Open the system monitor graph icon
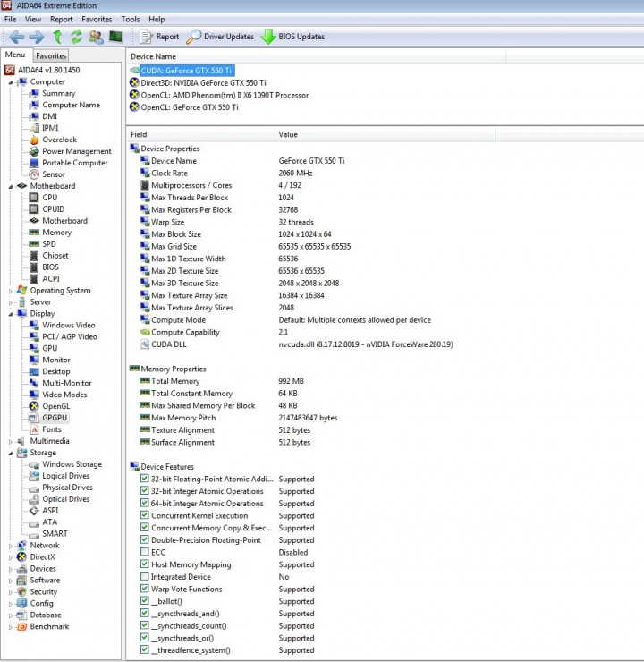 [x=115, y=37]
